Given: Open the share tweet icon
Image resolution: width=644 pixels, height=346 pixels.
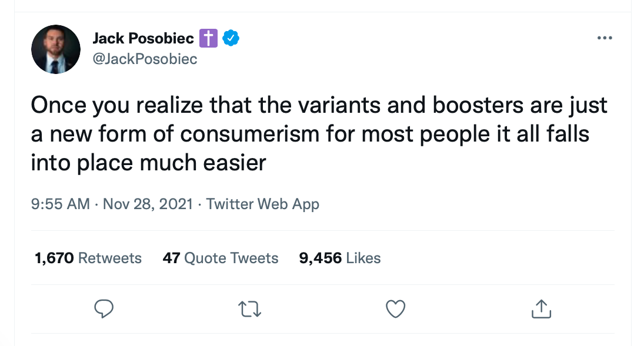Looking at the screenshot, I should coord(541,308).
